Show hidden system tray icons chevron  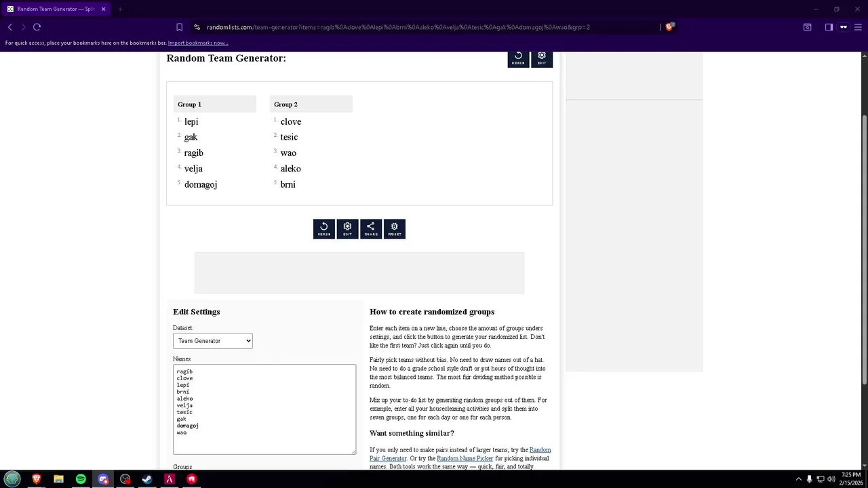798,479
